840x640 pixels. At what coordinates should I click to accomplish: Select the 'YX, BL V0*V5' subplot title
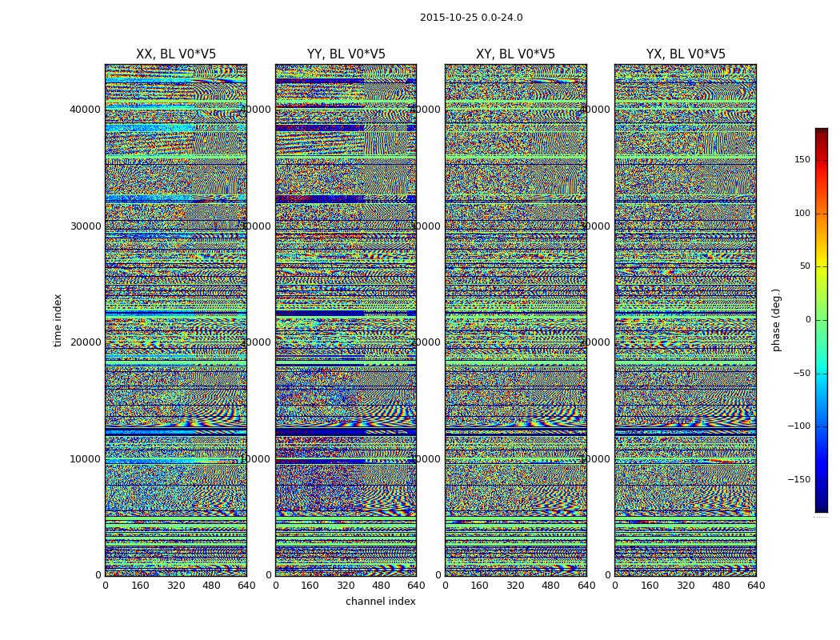tap(686, 54)
